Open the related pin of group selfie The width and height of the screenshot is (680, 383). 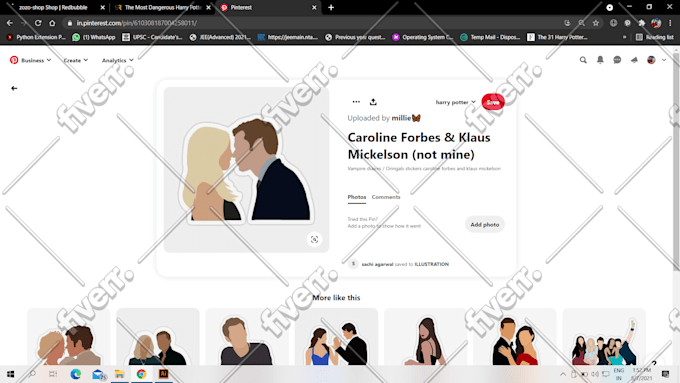604,337
